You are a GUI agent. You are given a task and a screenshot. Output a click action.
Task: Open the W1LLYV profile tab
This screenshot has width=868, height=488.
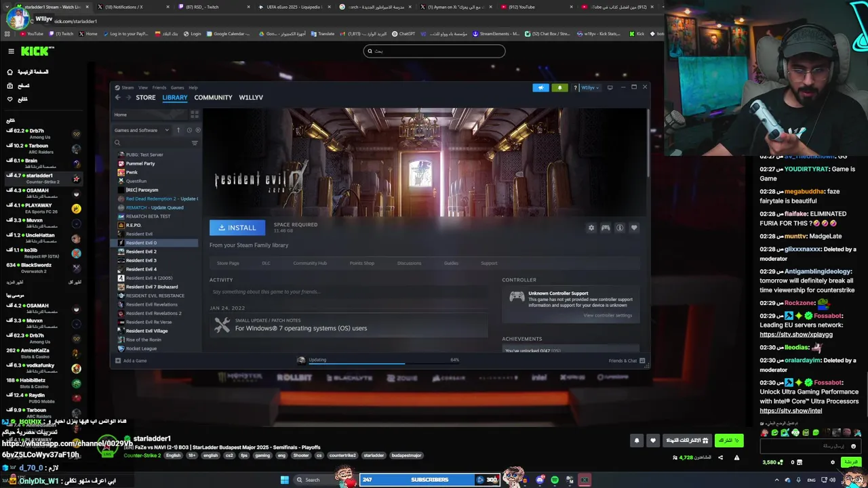[x=251, y=98]
